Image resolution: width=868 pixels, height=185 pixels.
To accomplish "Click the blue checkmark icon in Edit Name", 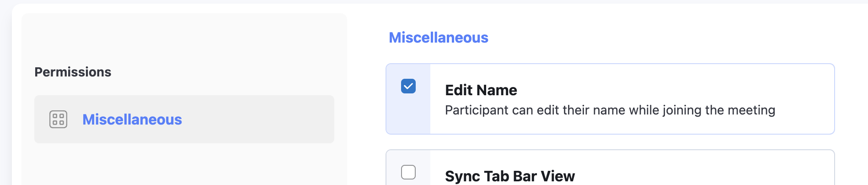I will (408, 86).
